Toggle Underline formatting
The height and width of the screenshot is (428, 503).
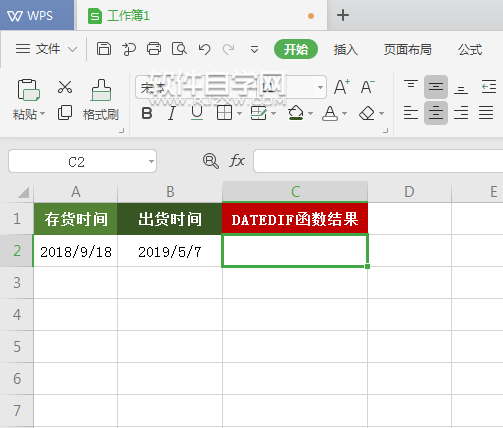[x=197, y=113]
